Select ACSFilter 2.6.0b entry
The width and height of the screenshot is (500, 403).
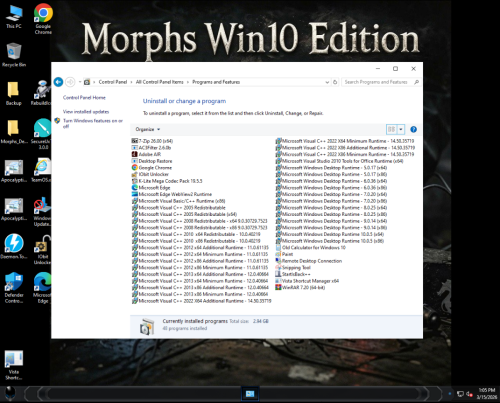point(151,148)
